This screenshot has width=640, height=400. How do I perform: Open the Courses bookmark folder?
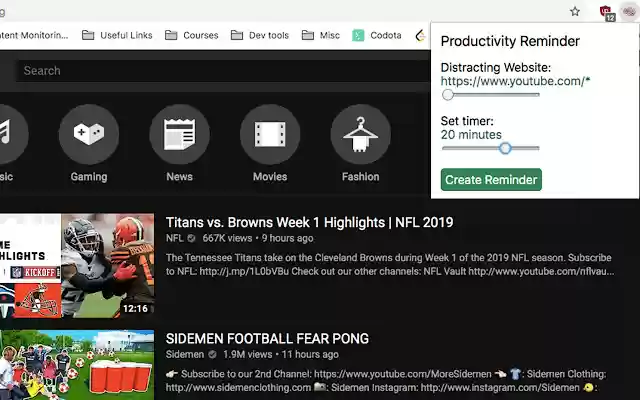(191, 36)
